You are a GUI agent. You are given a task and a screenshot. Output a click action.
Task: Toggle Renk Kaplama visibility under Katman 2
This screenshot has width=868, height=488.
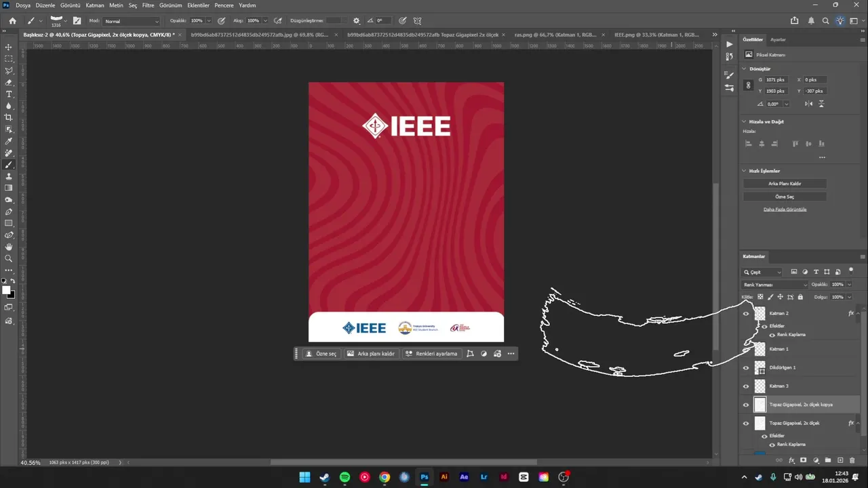pyautogui.click(x=772, y=335)
